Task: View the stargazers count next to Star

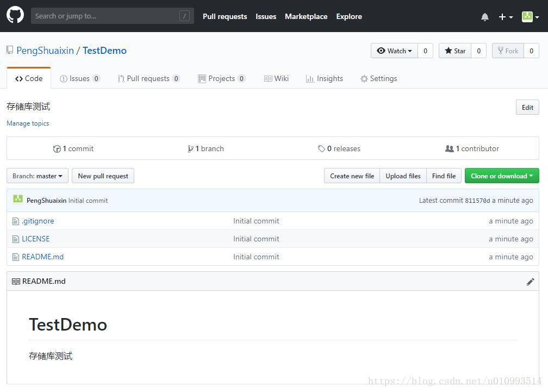Action: tap(479, 51)
